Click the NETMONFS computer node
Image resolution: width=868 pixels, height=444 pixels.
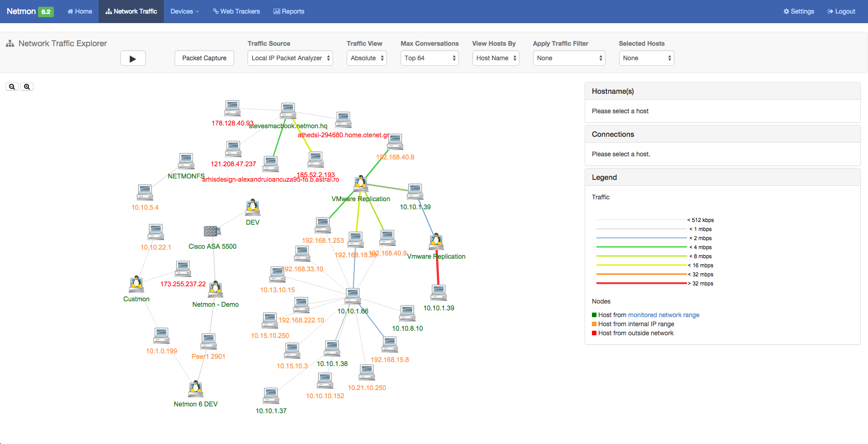(x=186, y=161)
